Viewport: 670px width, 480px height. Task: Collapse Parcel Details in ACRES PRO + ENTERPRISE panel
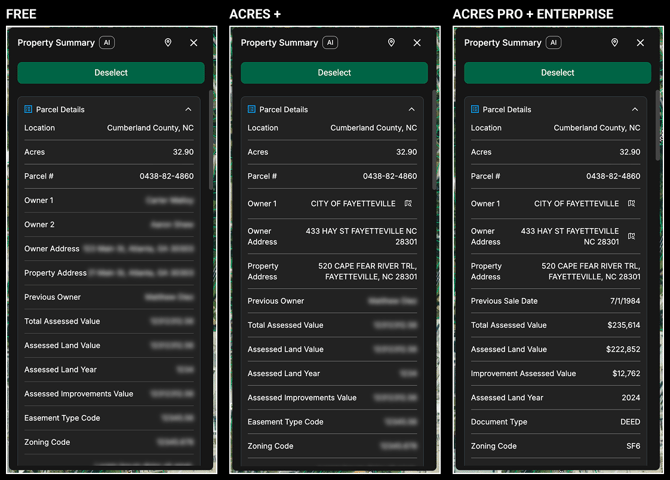(635, 110)
